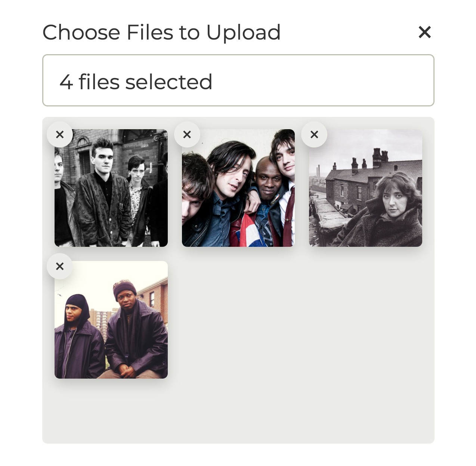476x466 pixels.
Task: Remove the photo of the woman by rooftops
Action: [x=314, y=134]
